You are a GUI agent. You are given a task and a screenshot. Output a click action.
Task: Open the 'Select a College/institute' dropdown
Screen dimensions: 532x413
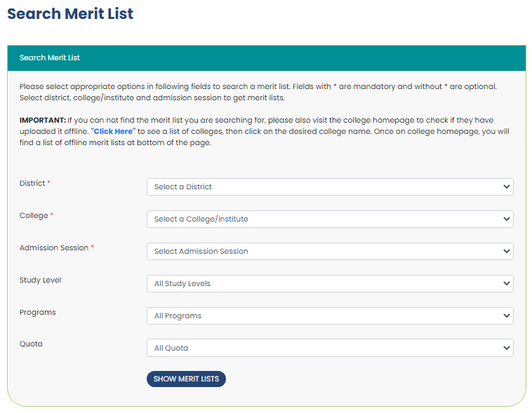click(x=323, y=219)
